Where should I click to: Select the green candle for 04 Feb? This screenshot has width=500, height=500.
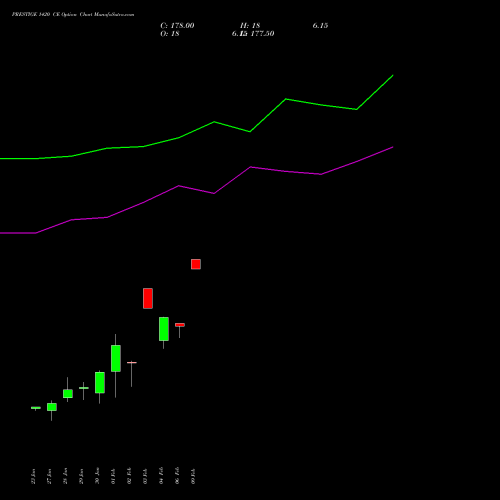pos(164,329)
